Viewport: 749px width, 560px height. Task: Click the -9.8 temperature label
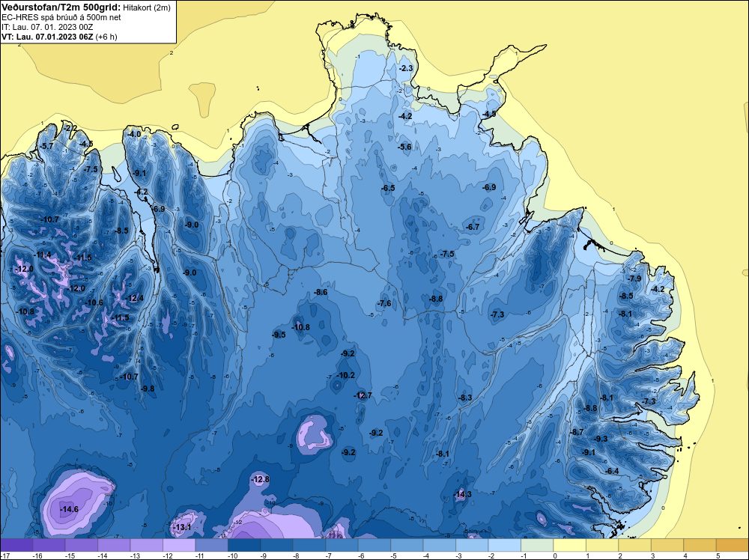[x=148, y=389]
